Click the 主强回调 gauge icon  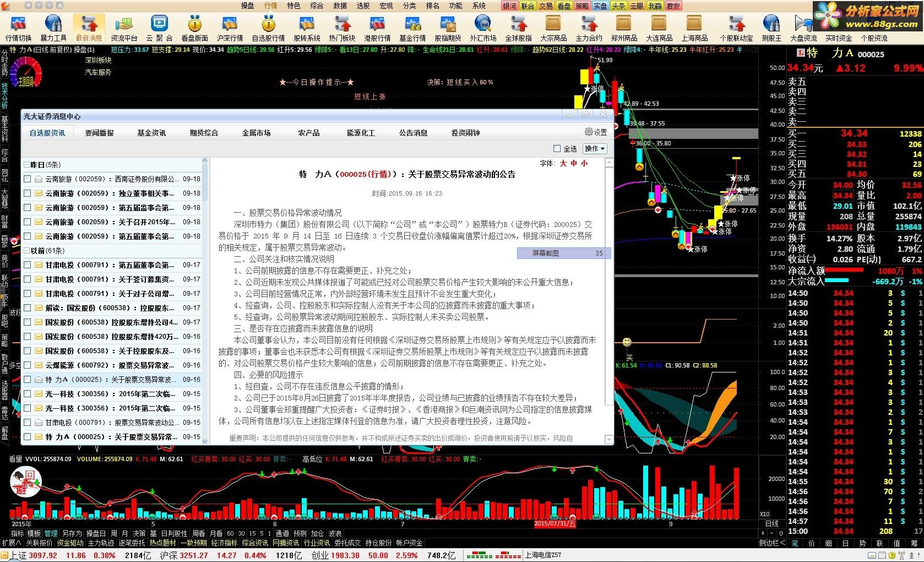click(x=26, y=72)
